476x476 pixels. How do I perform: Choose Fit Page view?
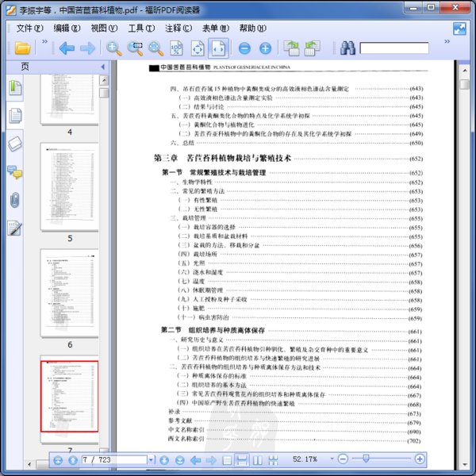(198, 48)
